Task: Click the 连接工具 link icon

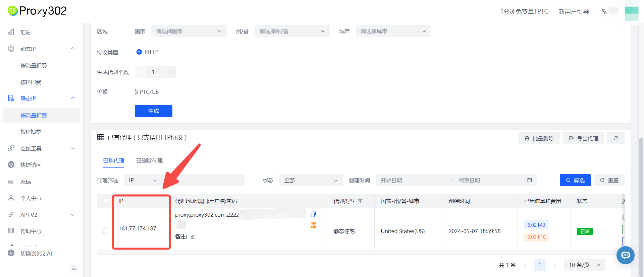Action: [11, 148]
